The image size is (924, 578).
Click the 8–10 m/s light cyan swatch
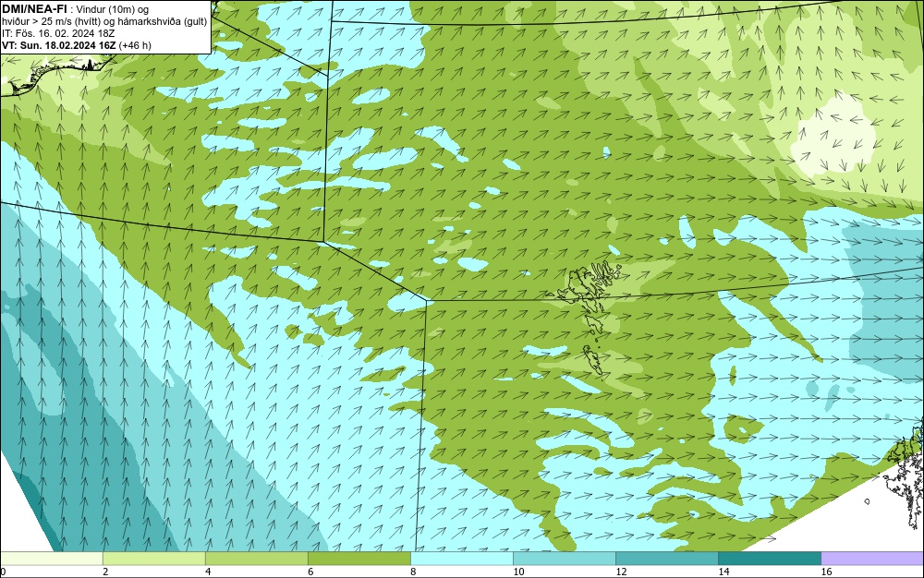coord(461,559)
